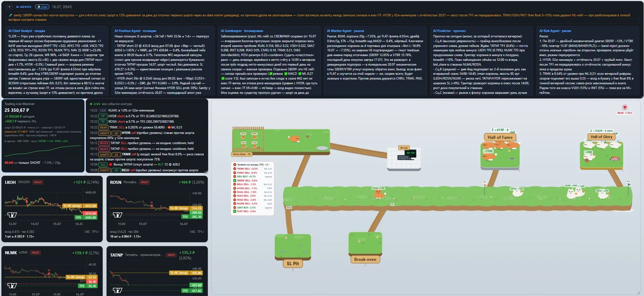The height and width of the screenshot is (296, 644).
Task: Toggle the SBERP SELL green checkbox
Action: click(x=234, y=180)
